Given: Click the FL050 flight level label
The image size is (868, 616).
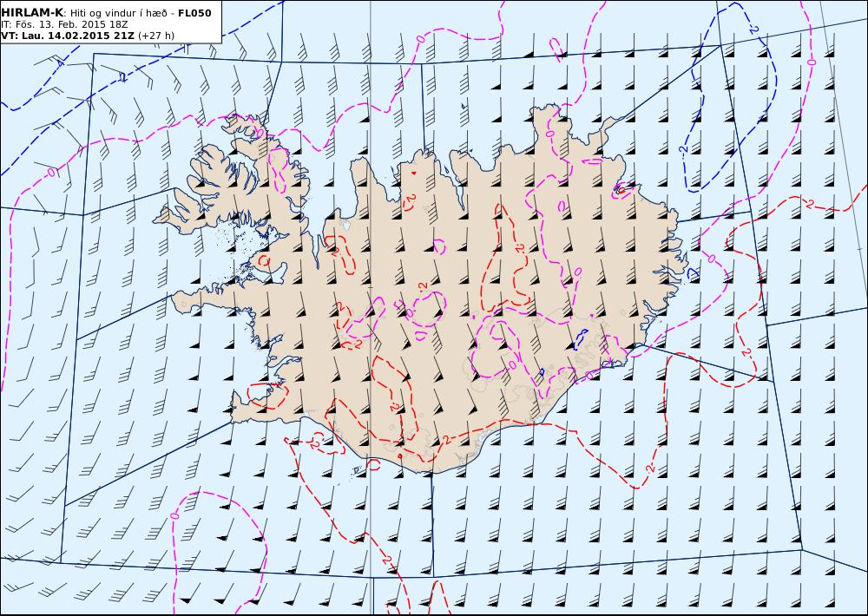Looking at the screenshot, I should pyautogui.click(x=194, y=13).
